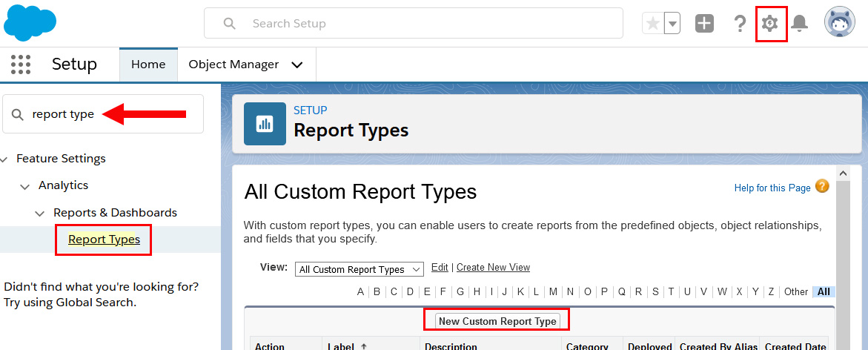The image size is (868, 350).
Task: Open the favorites list dropdown arrow
Action: [x=672, y=24]
